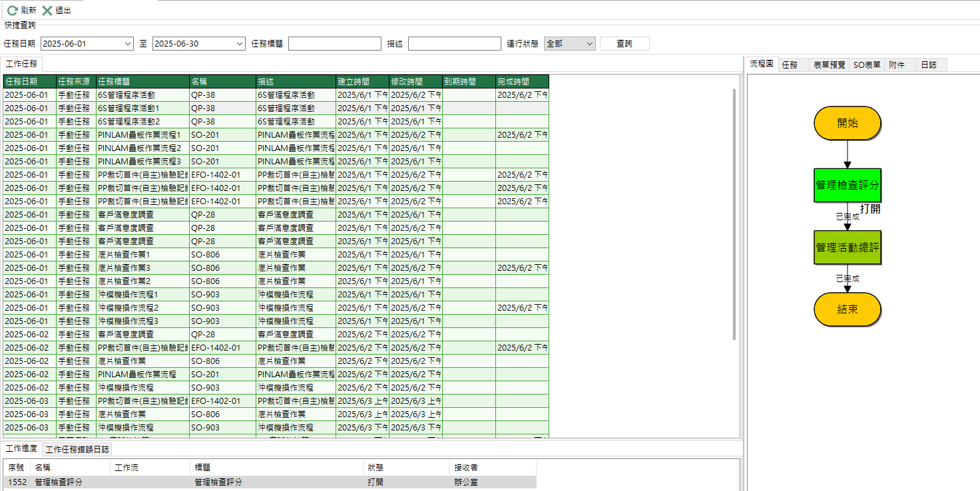Viewport: 980px width, 491px height.
Task: Click the 結束 flowchart node
Action: click(x=847, y=309)
